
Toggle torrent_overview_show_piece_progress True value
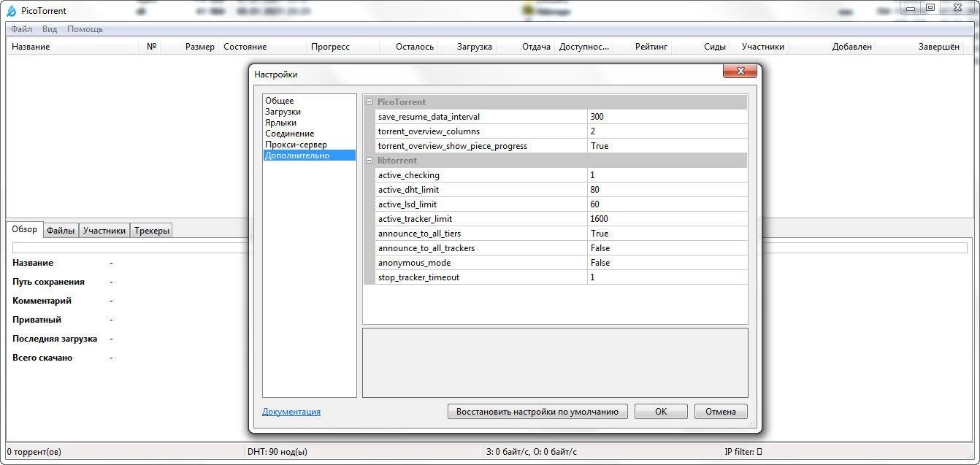[667, 146]
